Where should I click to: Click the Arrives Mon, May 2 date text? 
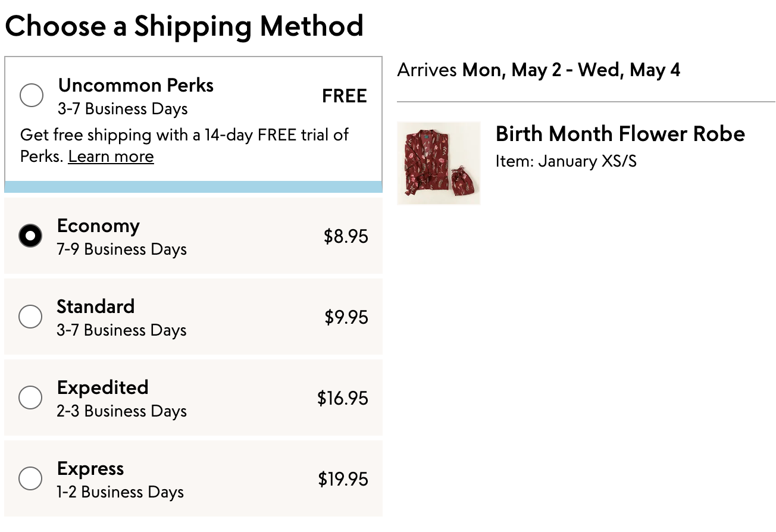(x=539, y=70)
